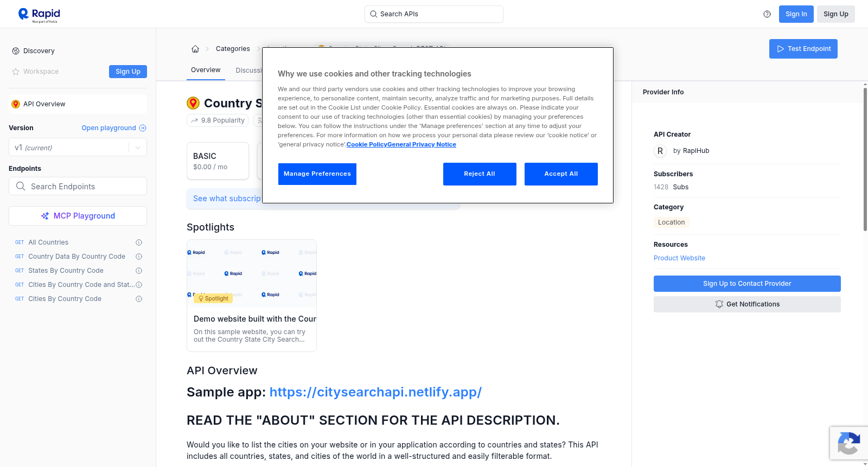
Task: Click the home breadcrumb icon
Action: [x=195, y=49]
